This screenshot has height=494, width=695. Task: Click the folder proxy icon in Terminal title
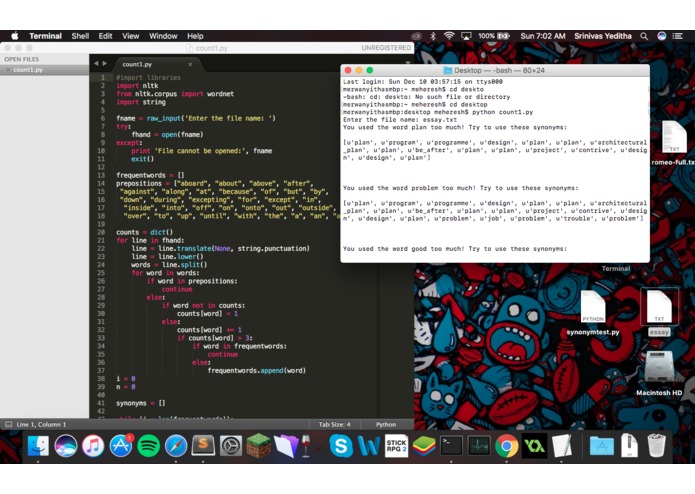click(447, 70)
